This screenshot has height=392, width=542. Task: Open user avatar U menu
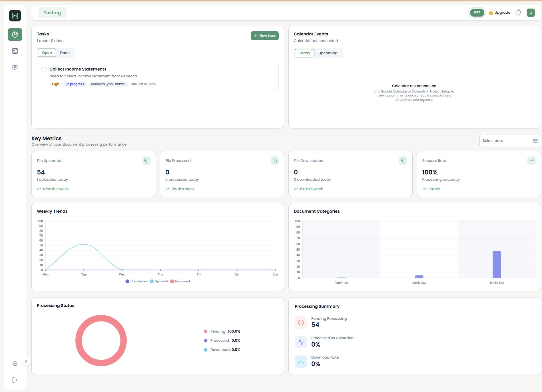click(x=531, y=13)
